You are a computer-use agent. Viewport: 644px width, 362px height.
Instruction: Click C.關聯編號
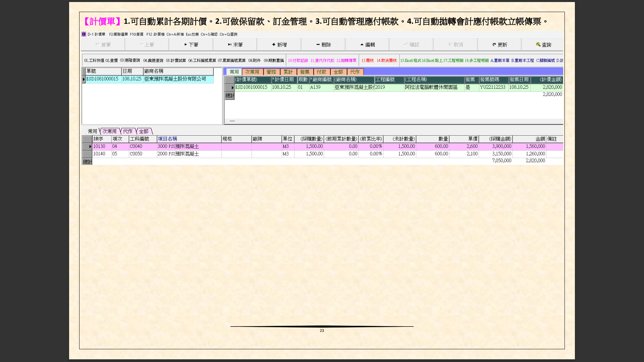pyautogui.click(x=545, y=61)
